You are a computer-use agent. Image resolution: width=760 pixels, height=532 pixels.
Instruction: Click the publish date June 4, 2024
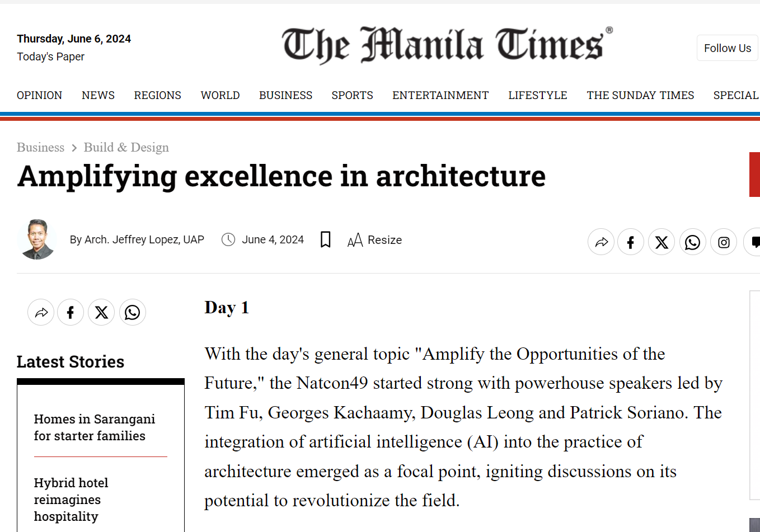273,239
